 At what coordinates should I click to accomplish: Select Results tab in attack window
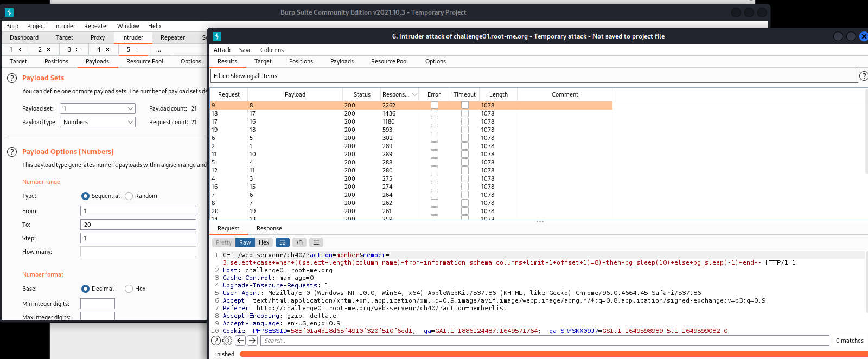227,61
